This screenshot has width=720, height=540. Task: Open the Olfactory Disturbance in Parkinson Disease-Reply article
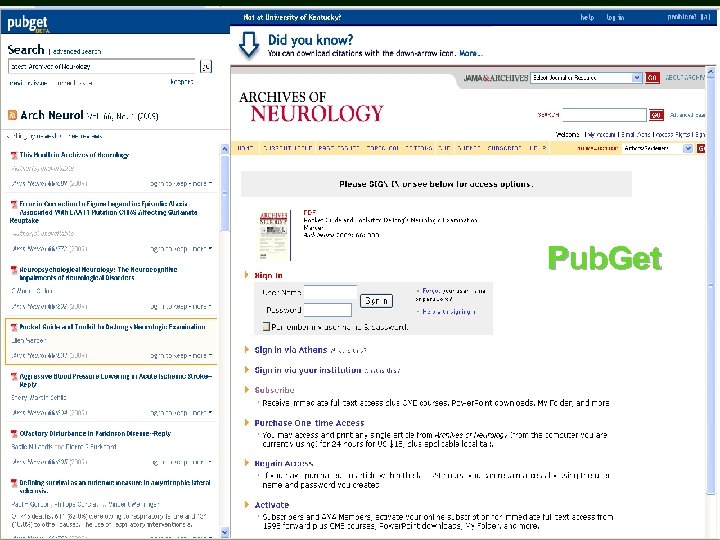(x=95, y=434)
